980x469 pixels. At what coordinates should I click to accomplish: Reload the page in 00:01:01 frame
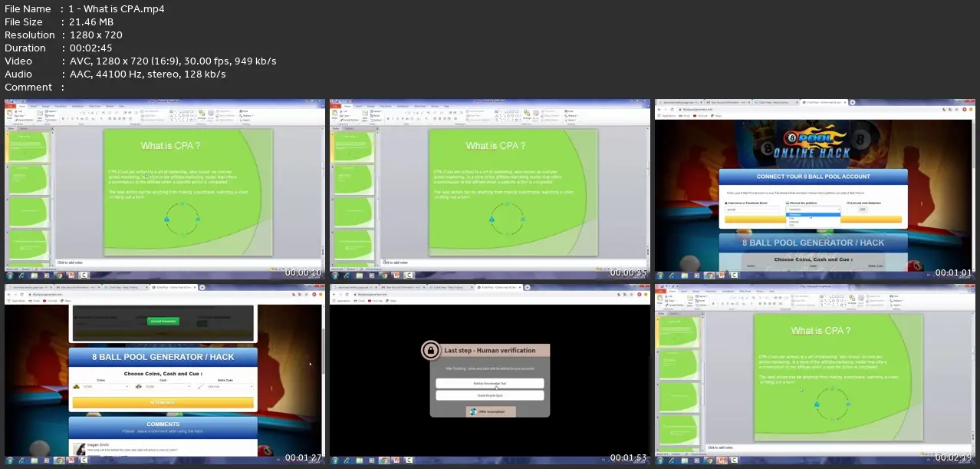pyautogui.click(x=672, y=109)
